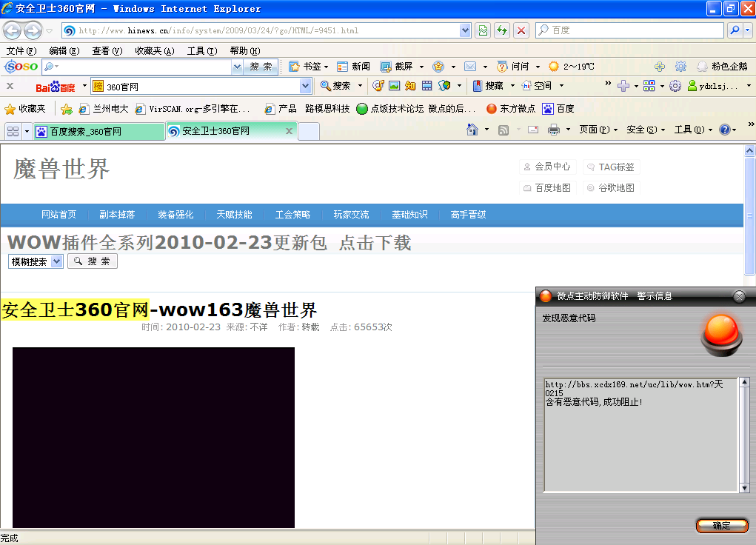Click the 截屏 screenshot tool
756x545 pixels.
[x=397, y=67]
